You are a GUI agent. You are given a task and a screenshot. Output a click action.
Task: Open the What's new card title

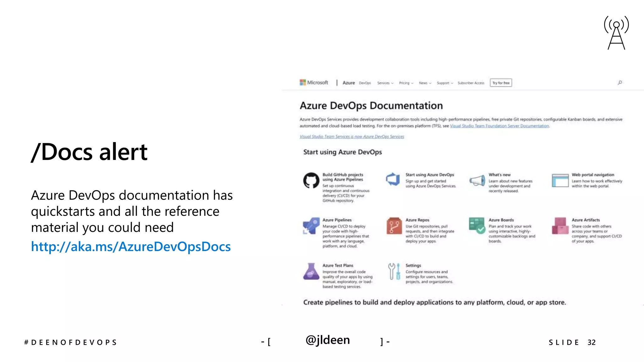[x=499, y=175]
